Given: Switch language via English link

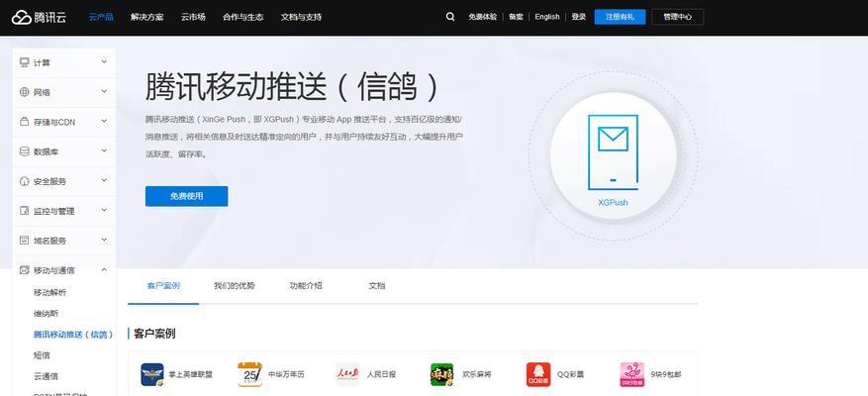Looking at the screenshot, I should point(547,17).
